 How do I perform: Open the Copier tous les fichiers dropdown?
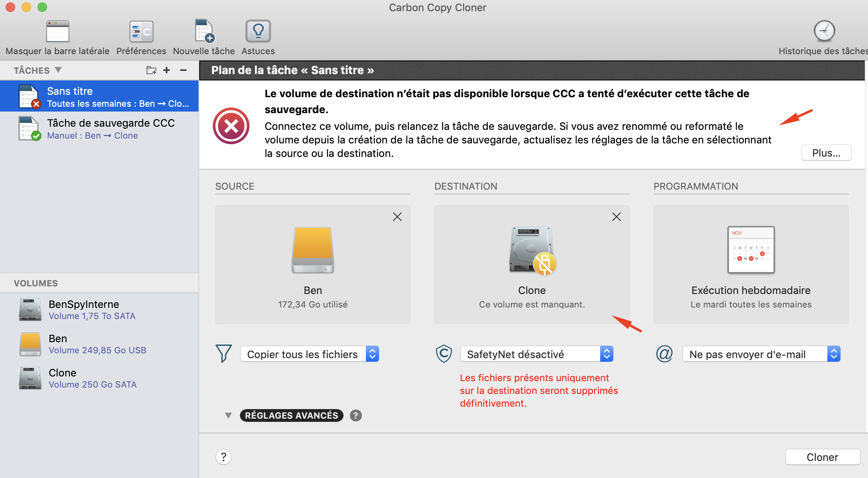point(310,354)
